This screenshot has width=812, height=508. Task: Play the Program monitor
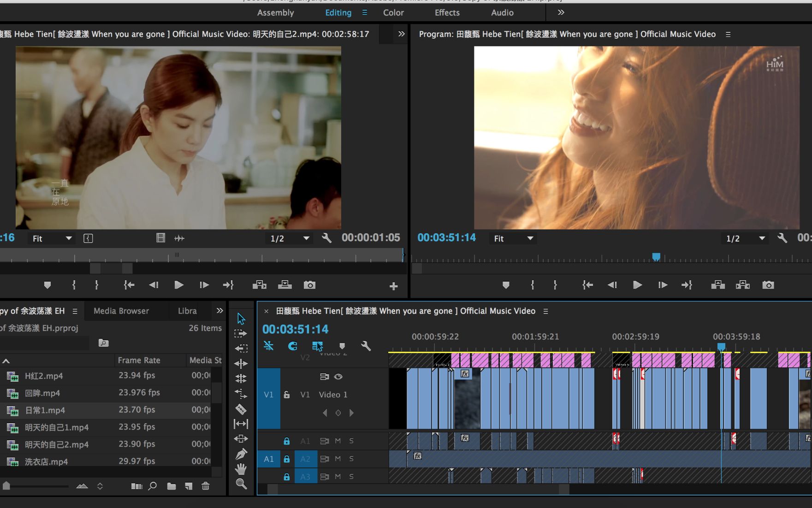pyautogui.click(x=637, y=285)
